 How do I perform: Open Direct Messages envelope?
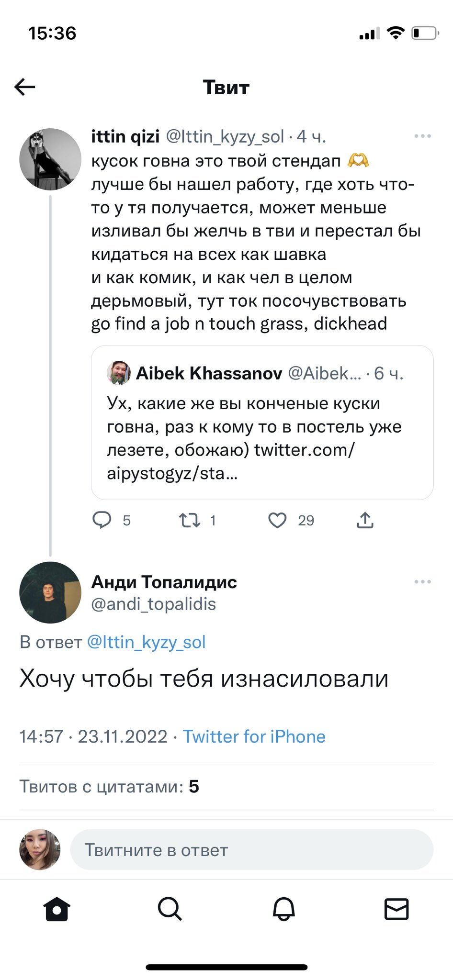coord(396,909)
